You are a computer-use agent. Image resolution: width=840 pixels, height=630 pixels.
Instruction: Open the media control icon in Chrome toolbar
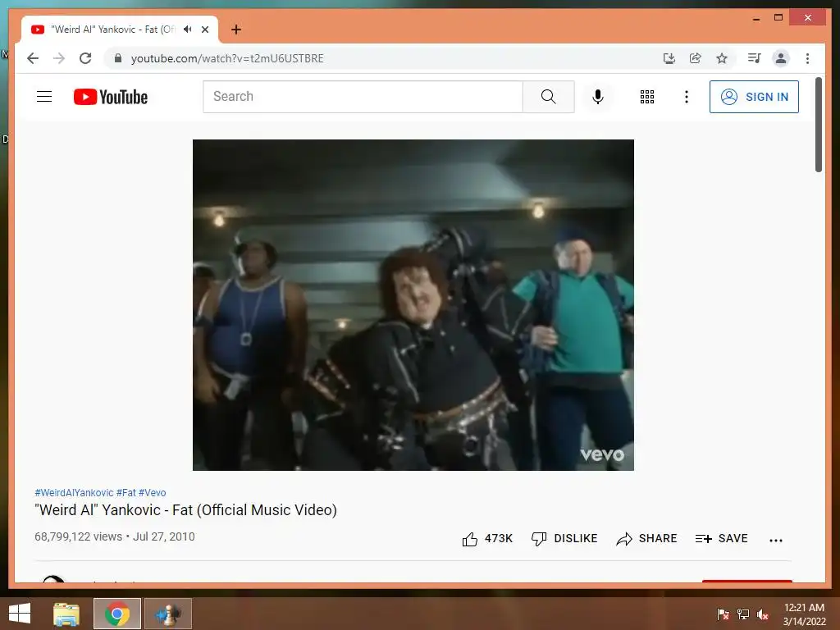click(755, 58)
